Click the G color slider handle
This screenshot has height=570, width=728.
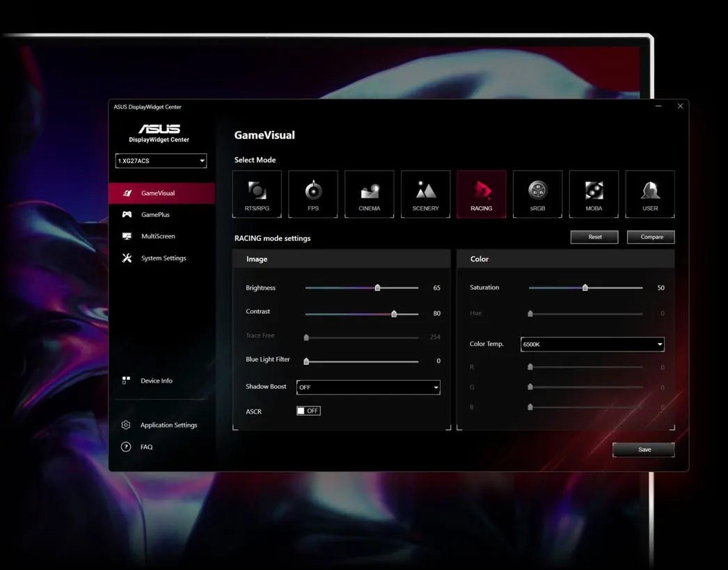(530, 387)
